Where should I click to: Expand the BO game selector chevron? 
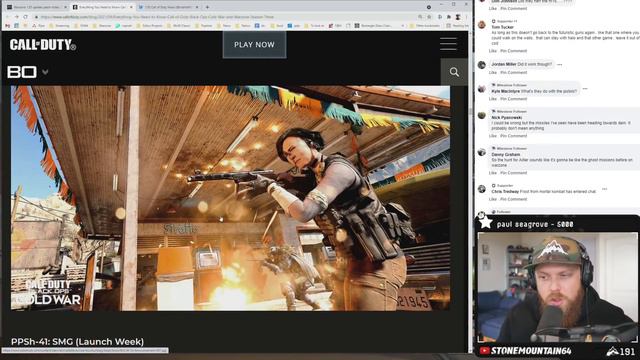45,72
